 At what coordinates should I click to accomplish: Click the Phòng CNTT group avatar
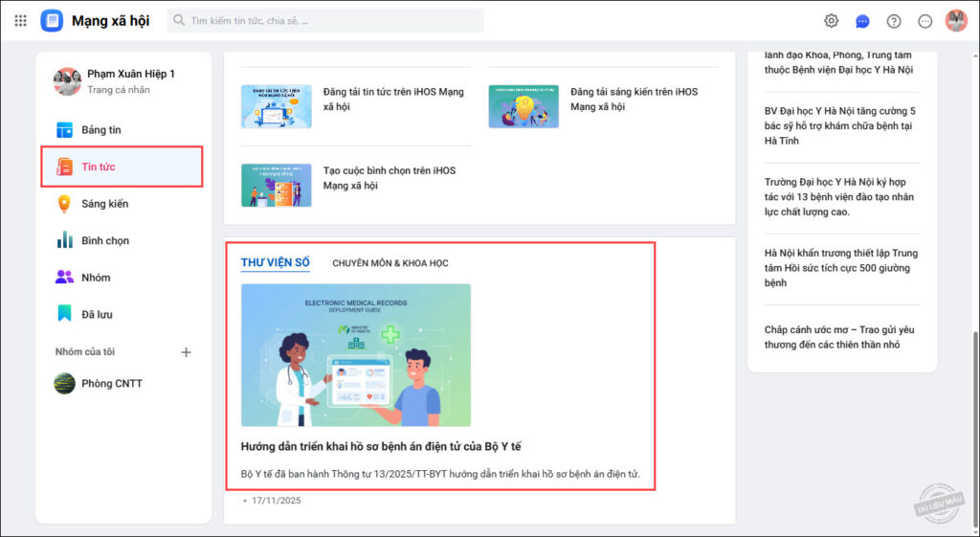[64, 383]
